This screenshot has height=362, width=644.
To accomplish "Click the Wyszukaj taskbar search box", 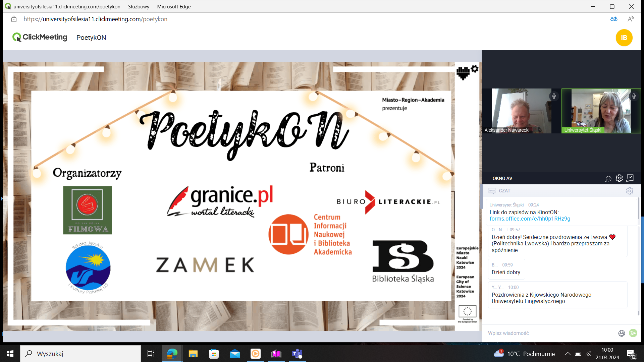I will point(80,354).
